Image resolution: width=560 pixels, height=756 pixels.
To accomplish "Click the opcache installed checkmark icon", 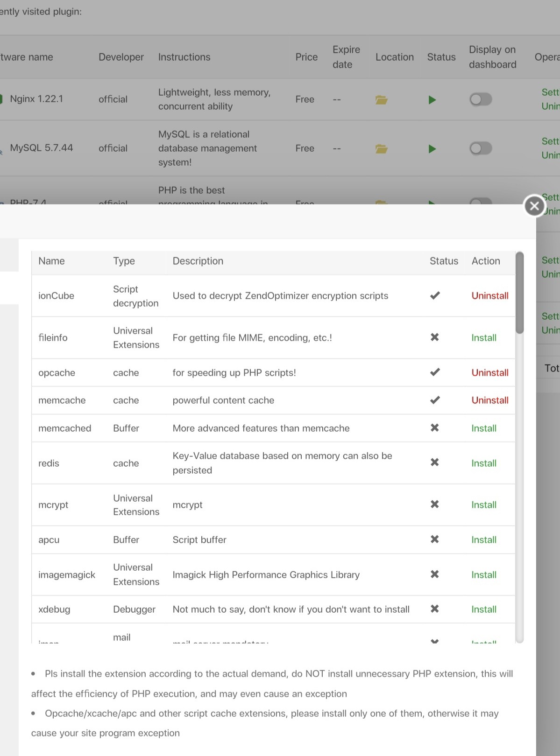I will tap(435, 372).
